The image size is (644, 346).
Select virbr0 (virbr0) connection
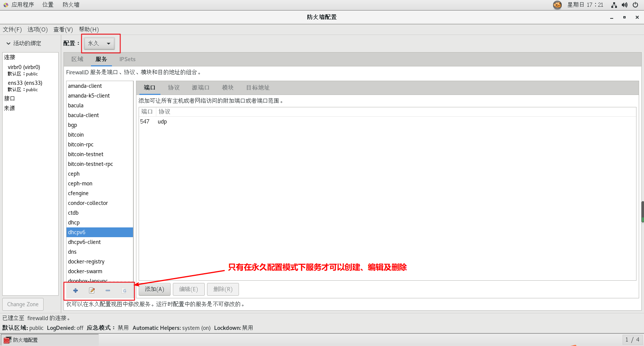tap(30, 70)
